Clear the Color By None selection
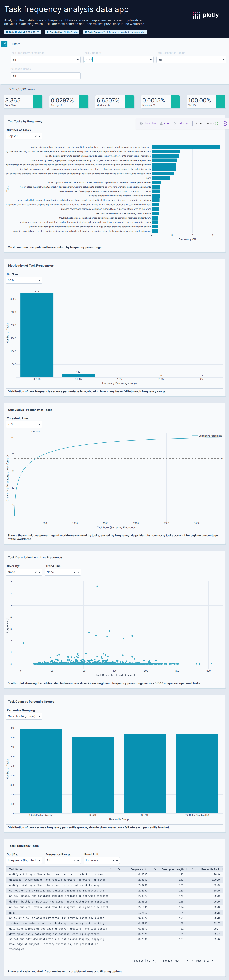Image resolution: width=229 pixels, height=980 pixels. (x=36, y=572)
